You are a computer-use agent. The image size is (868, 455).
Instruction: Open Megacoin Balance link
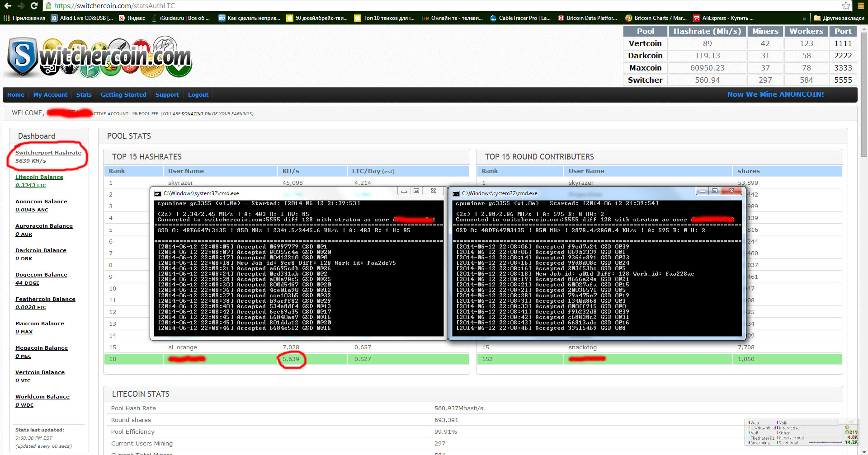(42, 348)
